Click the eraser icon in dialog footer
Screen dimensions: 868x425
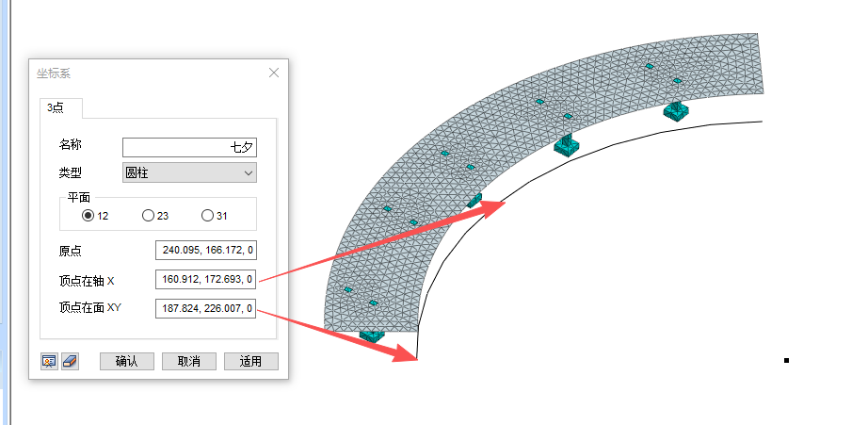click(70, 361)
